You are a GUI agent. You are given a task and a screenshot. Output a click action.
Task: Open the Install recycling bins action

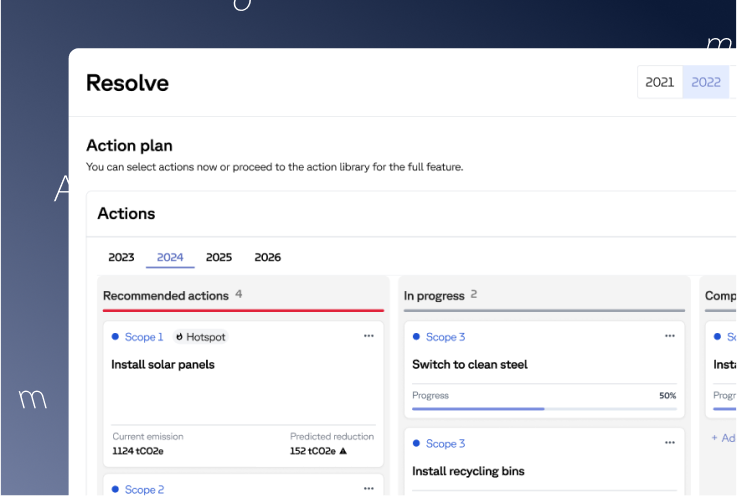(x=468, y=471)
